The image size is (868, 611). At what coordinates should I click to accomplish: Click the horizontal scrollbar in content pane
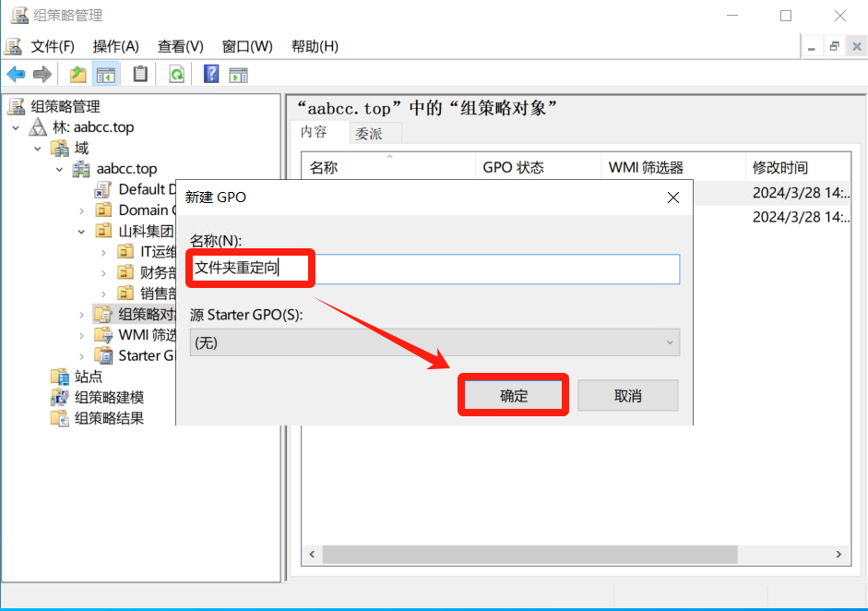530,554
